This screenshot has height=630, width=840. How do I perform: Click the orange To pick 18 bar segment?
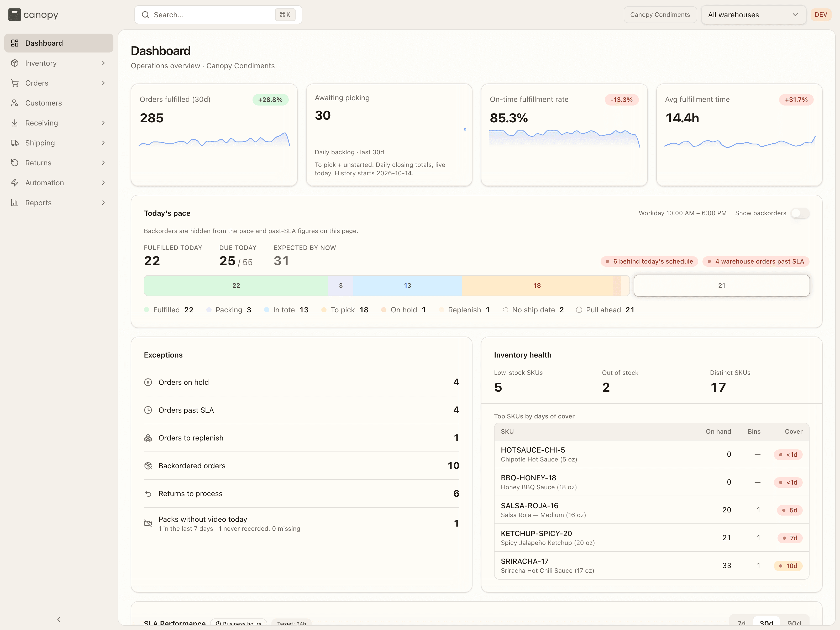[x=537, y=286]
